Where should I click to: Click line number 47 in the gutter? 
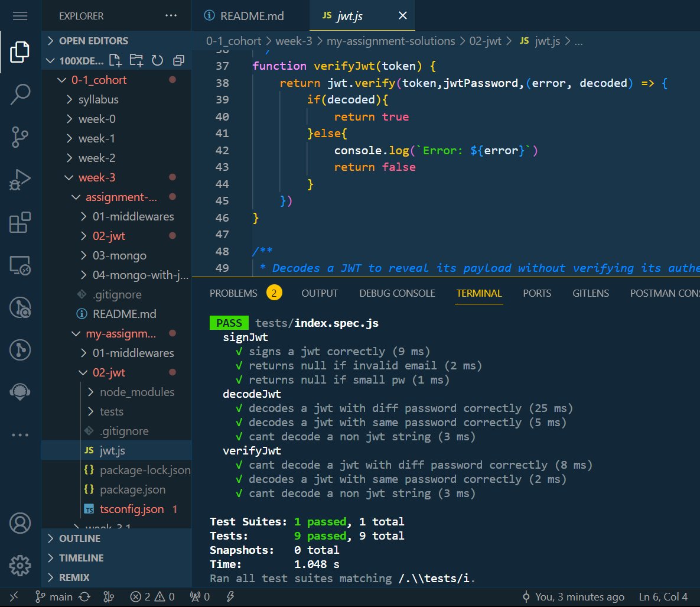pos(222,235)
